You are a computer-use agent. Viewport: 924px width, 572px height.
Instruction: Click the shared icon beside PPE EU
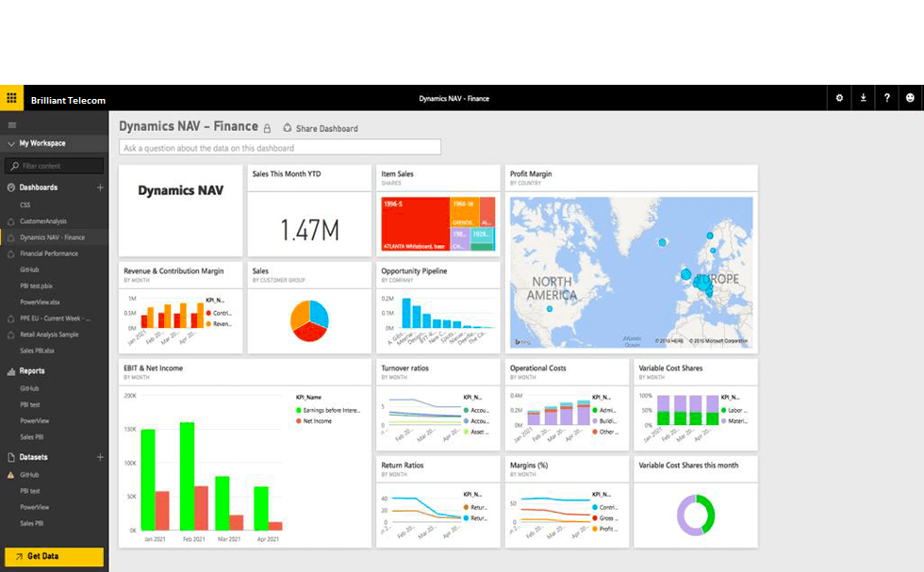pyautogui.click(x=10, y=319)
